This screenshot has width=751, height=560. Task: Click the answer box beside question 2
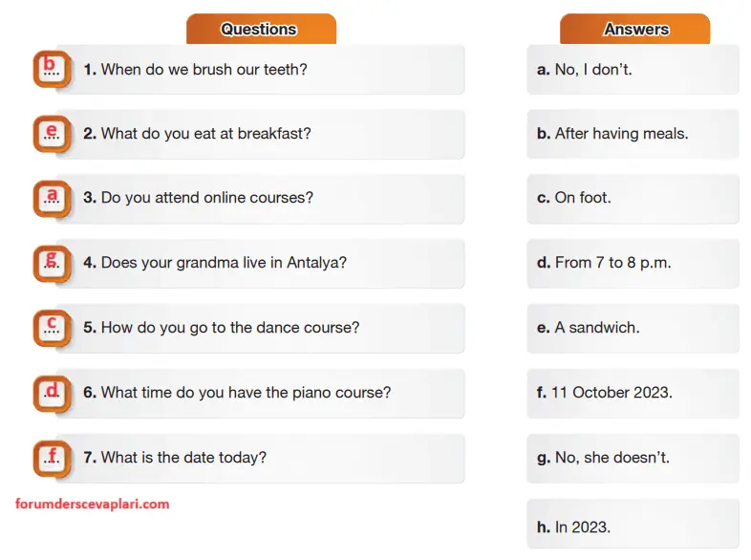click(51, 134)
